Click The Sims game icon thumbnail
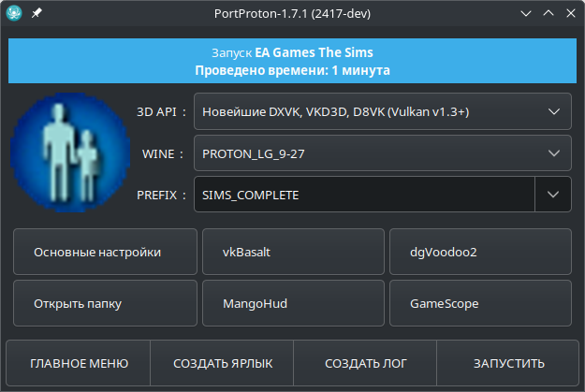The height and width of the screenshot is (392, 585). [70, 152]
